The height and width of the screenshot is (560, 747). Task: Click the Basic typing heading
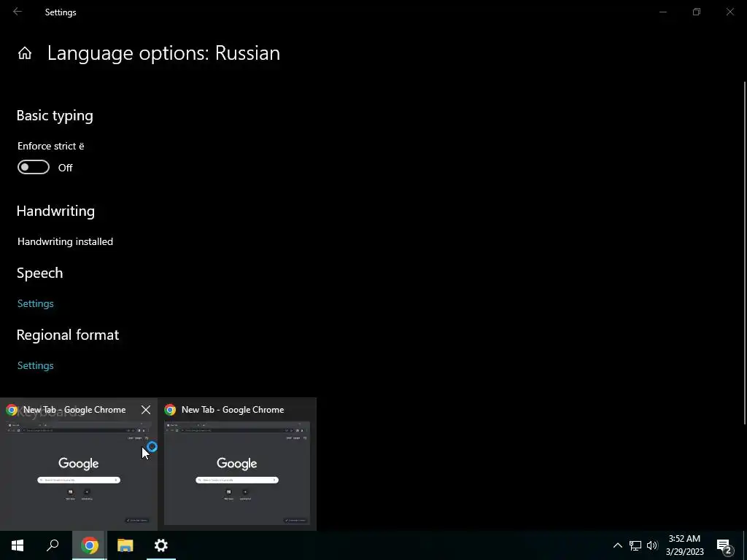tap(55, 116)
